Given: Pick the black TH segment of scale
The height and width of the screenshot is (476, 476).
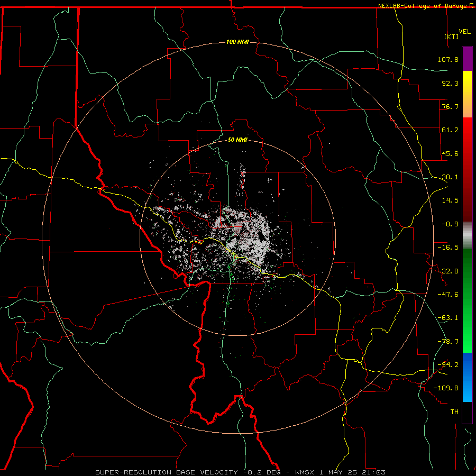Looking at the screenshot, I should (467, 413).
